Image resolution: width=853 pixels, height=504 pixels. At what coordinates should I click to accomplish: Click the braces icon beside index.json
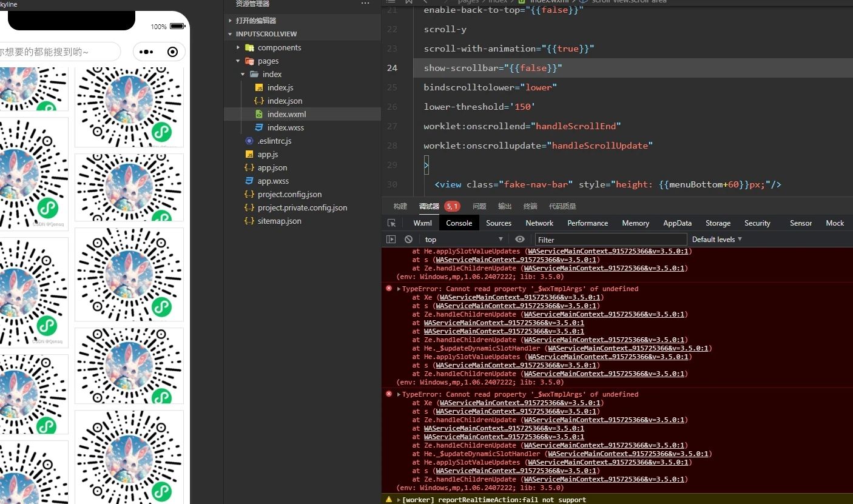[x=259, y=101]
